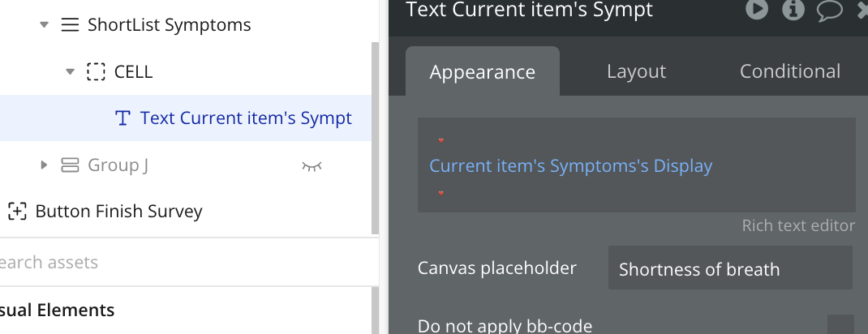This screenshot has height=334, width=868.
Task: Click the text T icon in element tree
Action: point(122,118)
